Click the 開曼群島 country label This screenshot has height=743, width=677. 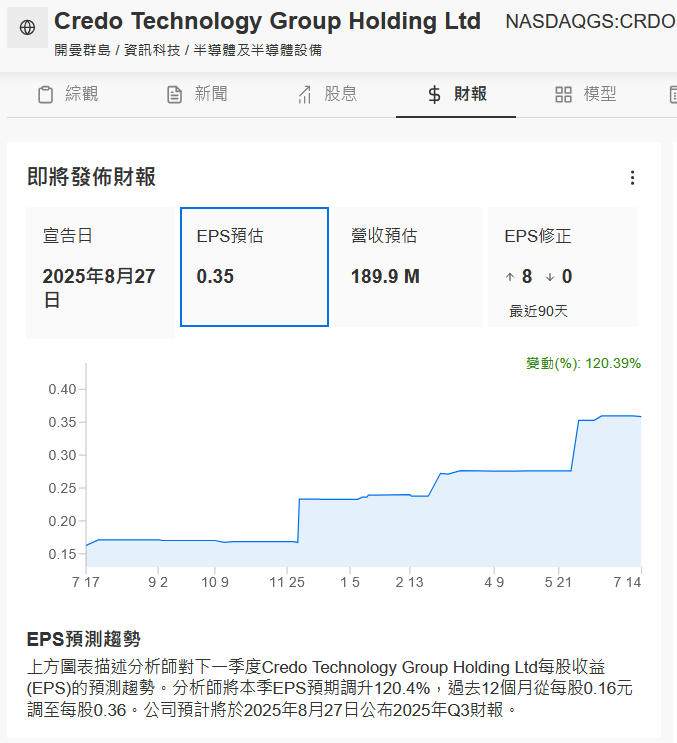coord(82,50)
